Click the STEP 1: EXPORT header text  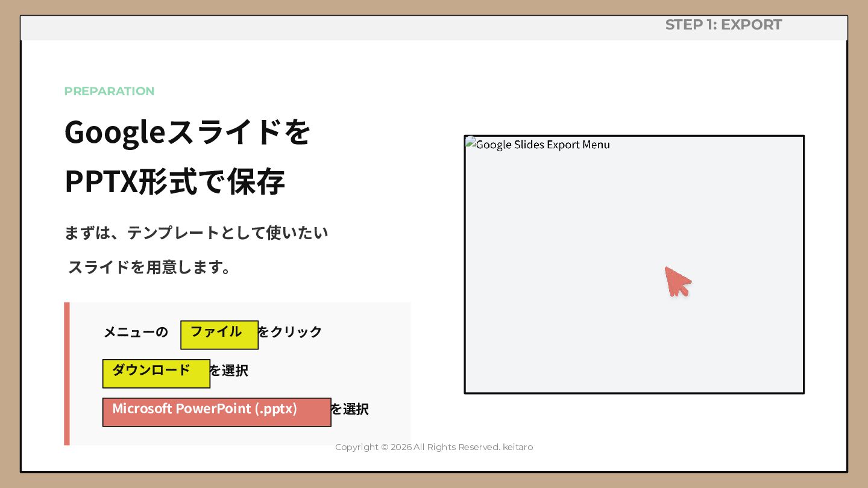click(723, 25)
